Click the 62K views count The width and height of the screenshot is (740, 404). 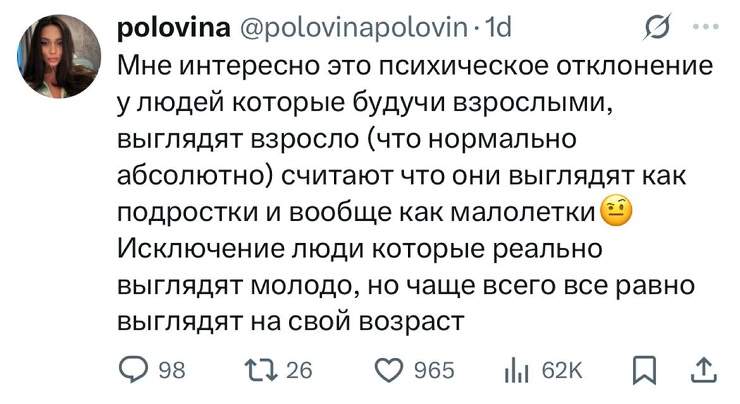point(562,370)
